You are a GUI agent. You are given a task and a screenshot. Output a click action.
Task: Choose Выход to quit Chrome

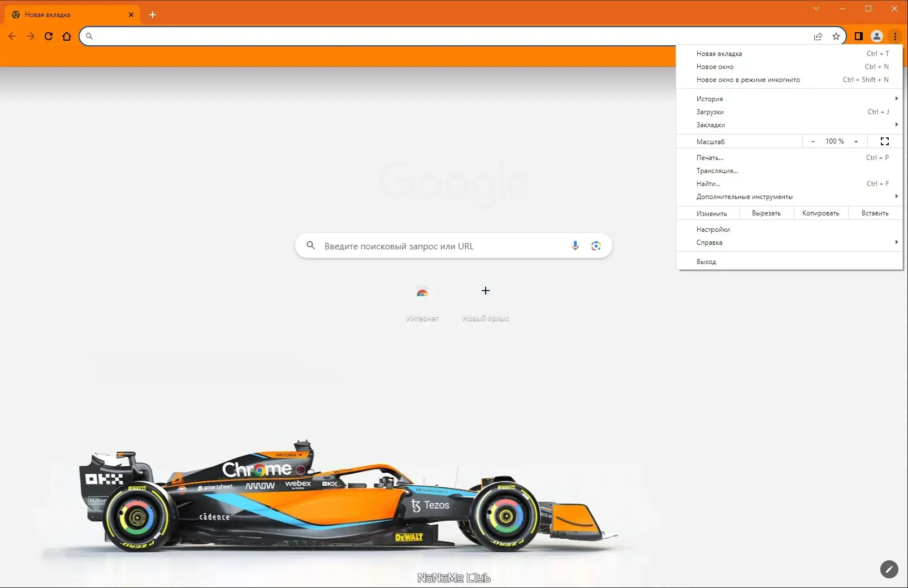[x=789, y=262]
